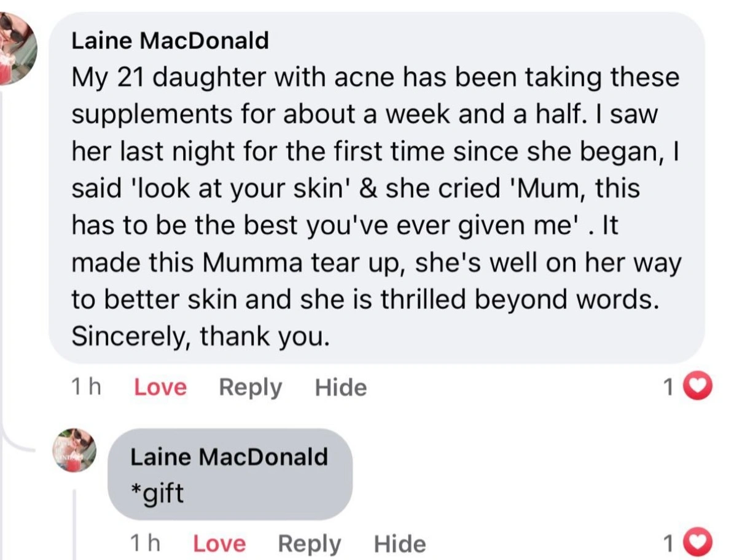The image size is (734, 560).
Task: Reply to the *gift comment
Action: point(309,544)
